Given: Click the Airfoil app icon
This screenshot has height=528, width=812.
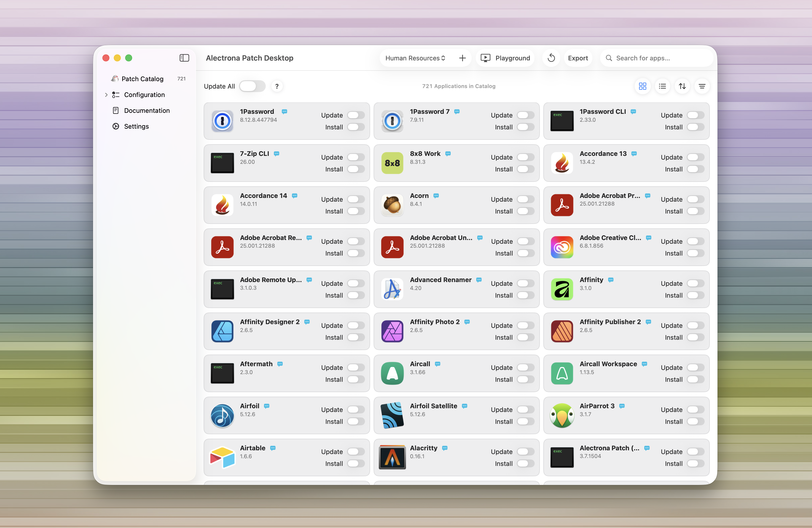Looking at the screenshot, I should click(x=222, y=415).
